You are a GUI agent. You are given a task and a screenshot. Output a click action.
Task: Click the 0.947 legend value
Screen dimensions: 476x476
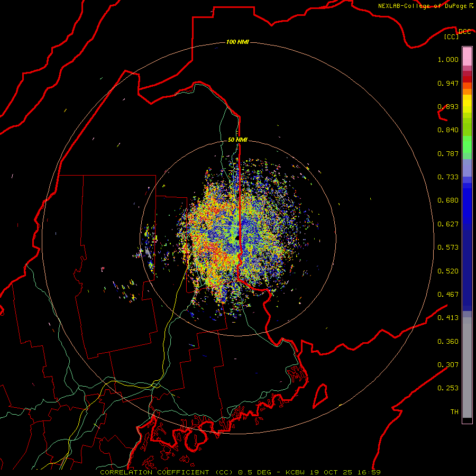pos(448,83)
